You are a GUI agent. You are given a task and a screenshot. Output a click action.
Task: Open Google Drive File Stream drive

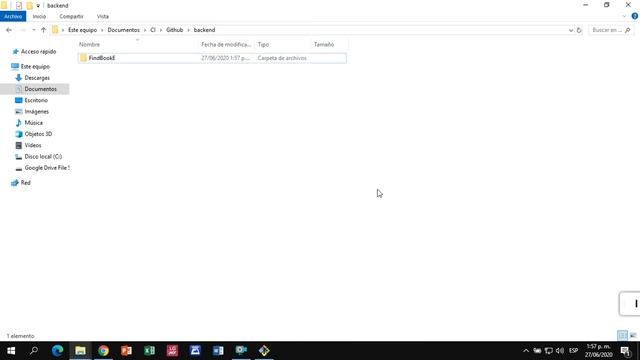(x=47, y=168)
